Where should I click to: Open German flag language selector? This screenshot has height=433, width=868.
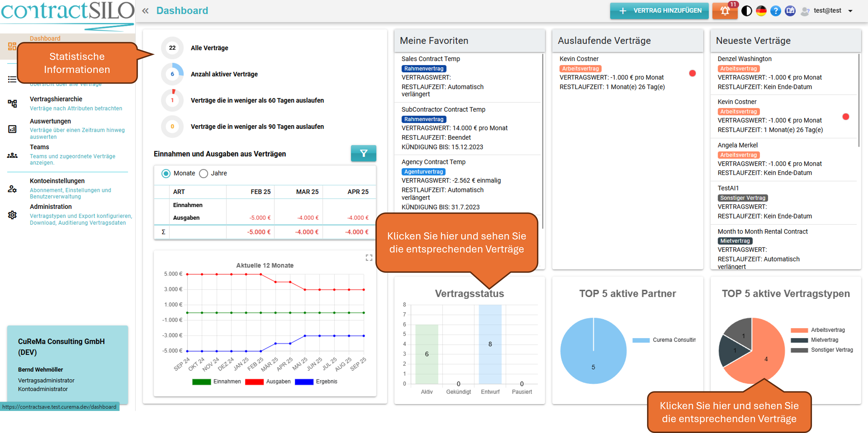coord(761,11)
